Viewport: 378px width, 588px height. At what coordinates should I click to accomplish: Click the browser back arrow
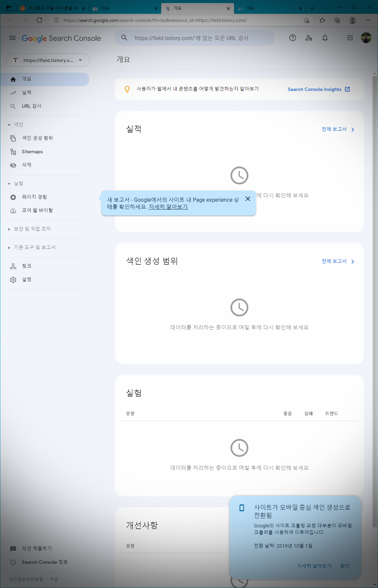10,20
